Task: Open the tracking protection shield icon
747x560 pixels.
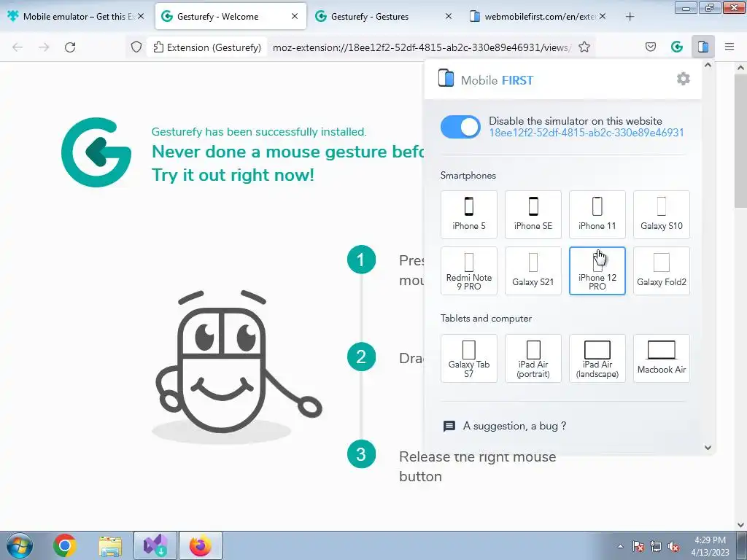Action: [x=136, y=47]
